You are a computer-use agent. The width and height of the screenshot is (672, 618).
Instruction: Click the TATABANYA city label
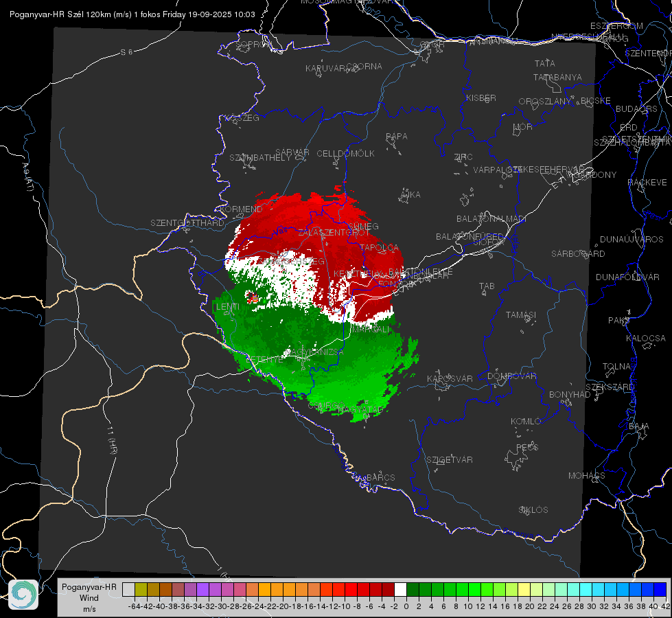(557, 77)
